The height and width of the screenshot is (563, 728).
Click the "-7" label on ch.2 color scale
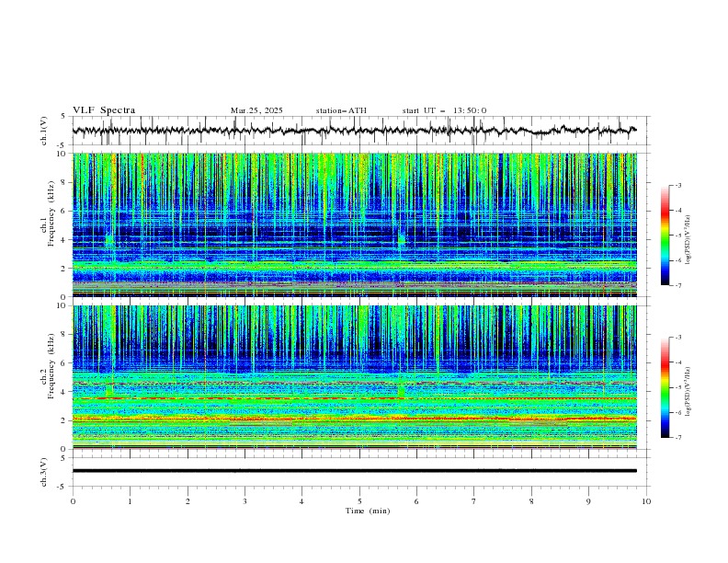[x=678, y=438]
